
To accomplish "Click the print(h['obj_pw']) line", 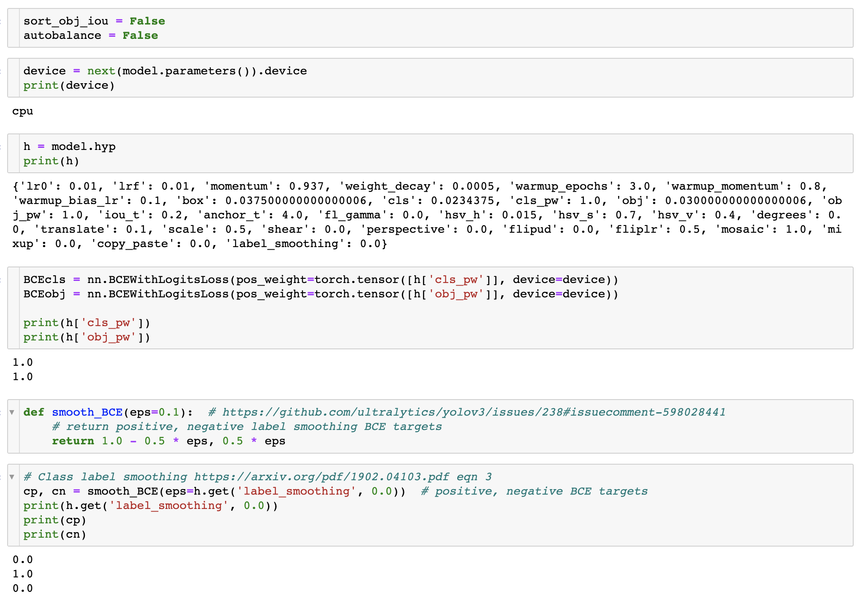I will (x=87, y=337).
